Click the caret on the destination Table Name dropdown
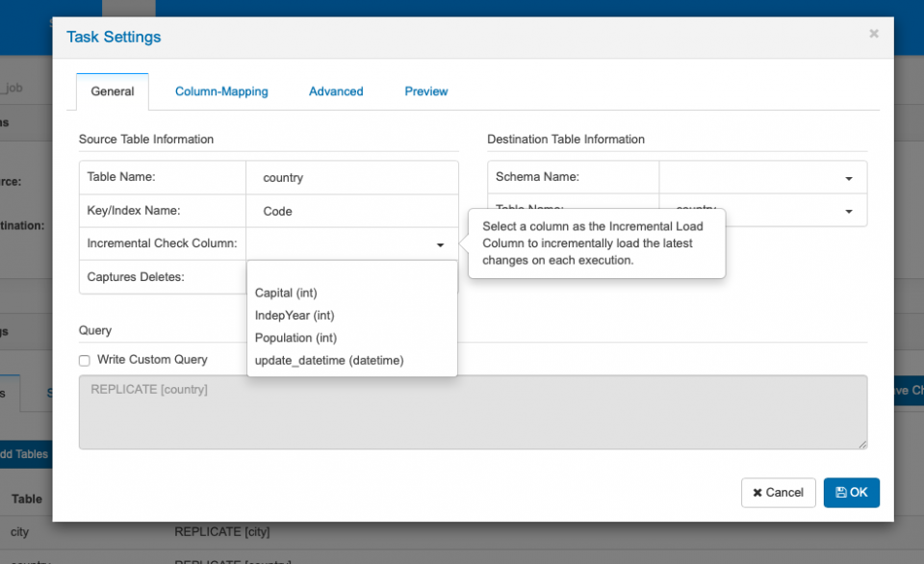924x564 pixels. coord(848,211)
